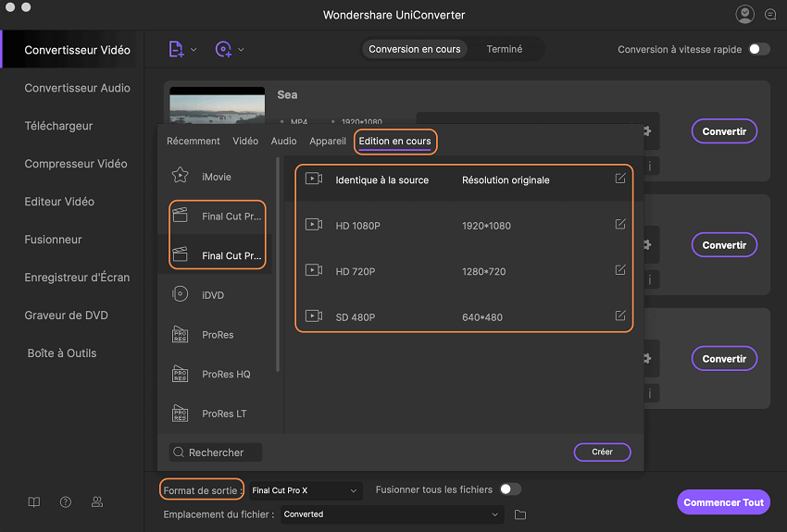
Task: Switch to Terminé tab
Action: pos(504,49)
